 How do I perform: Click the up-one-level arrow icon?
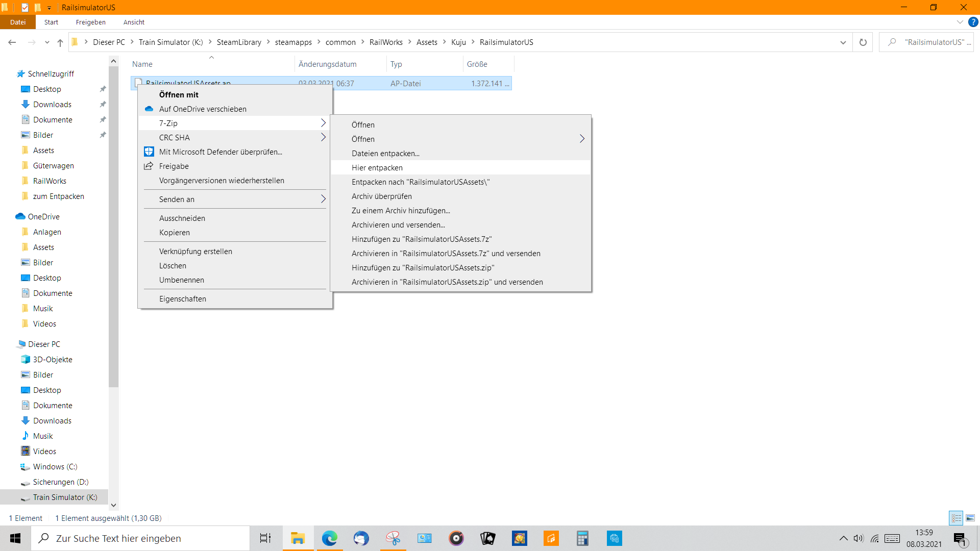coord(60,42)
